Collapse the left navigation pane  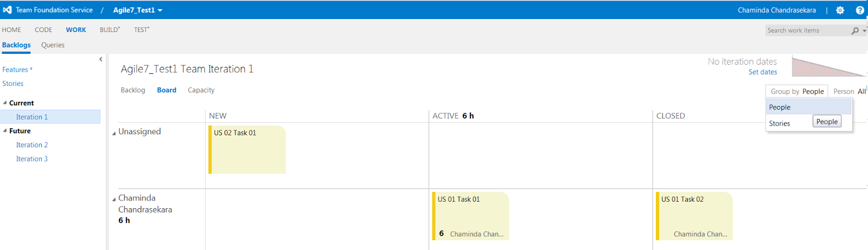point(101,59)
